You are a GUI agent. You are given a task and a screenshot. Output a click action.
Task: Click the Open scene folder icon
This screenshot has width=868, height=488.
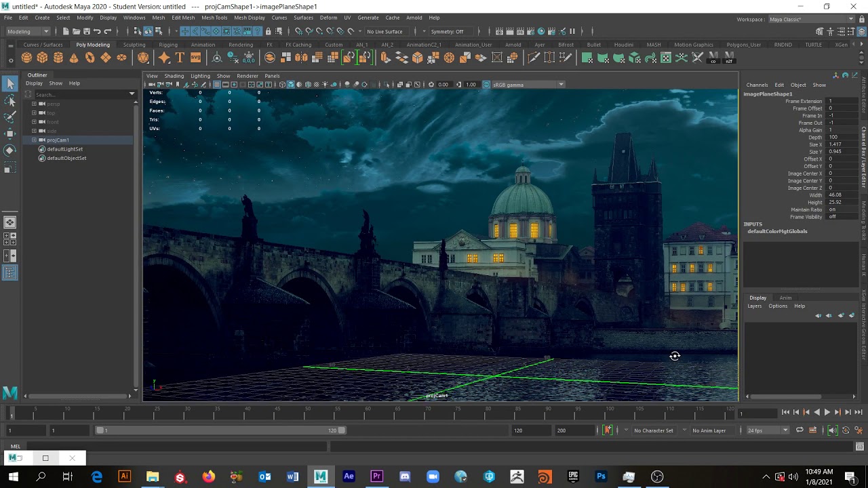(76, 31)
